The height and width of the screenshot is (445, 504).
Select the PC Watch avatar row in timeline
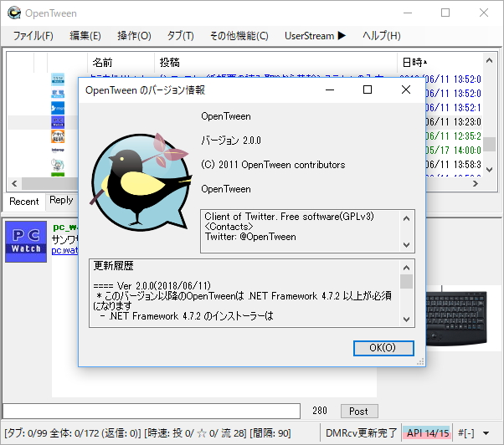pos(58,122)
